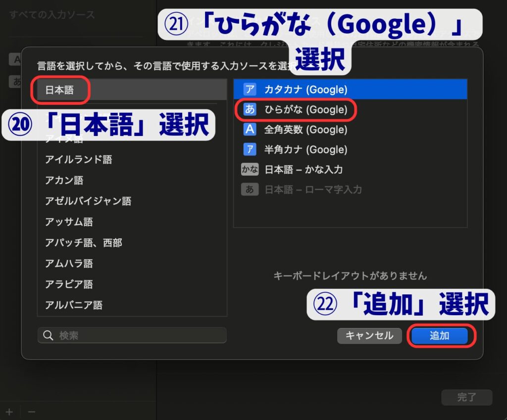Select ひらがな (Google) input source
Viewport: 507px width, 420px height.
(350, 109)
